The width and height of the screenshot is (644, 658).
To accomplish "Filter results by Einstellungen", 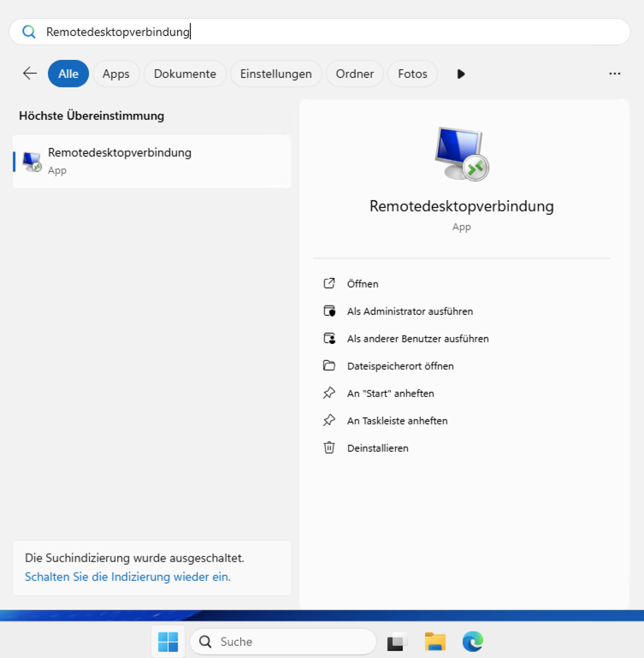I will point(275,74).
